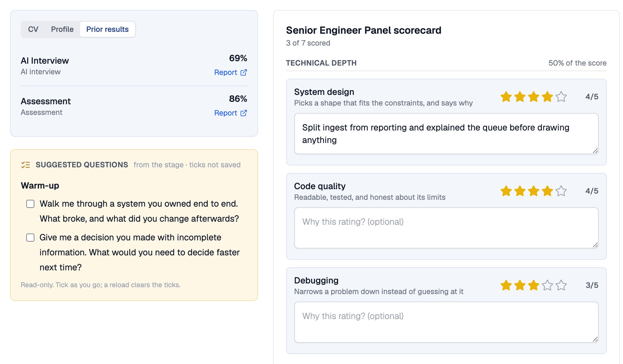Click the fourth star for System design
This screenshot has width=623, height=364.
[x=547, y=97]
